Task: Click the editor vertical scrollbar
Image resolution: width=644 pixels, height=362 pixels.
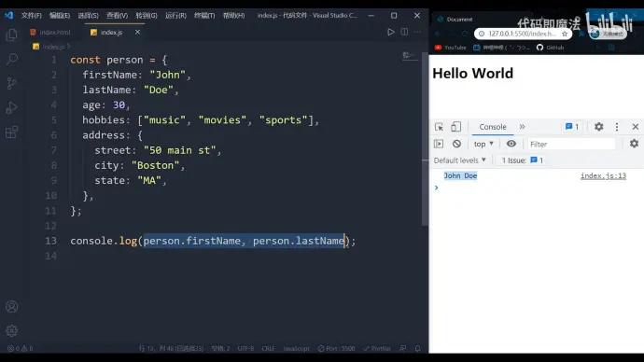Action: tap(425, 140)
